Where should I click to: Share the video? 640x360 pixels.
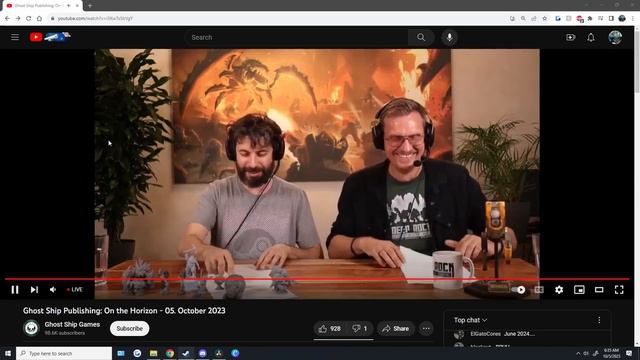tap(396, 328)
